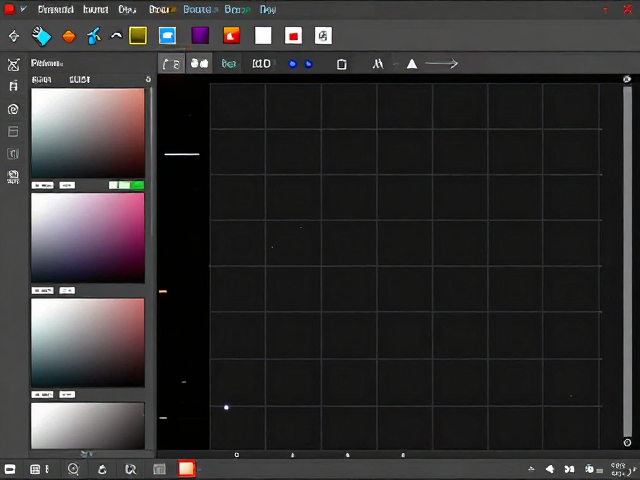The height and width of the screenshot is (480, 640).
Task: Click the first blue dot above canvas
Action: 292,64
